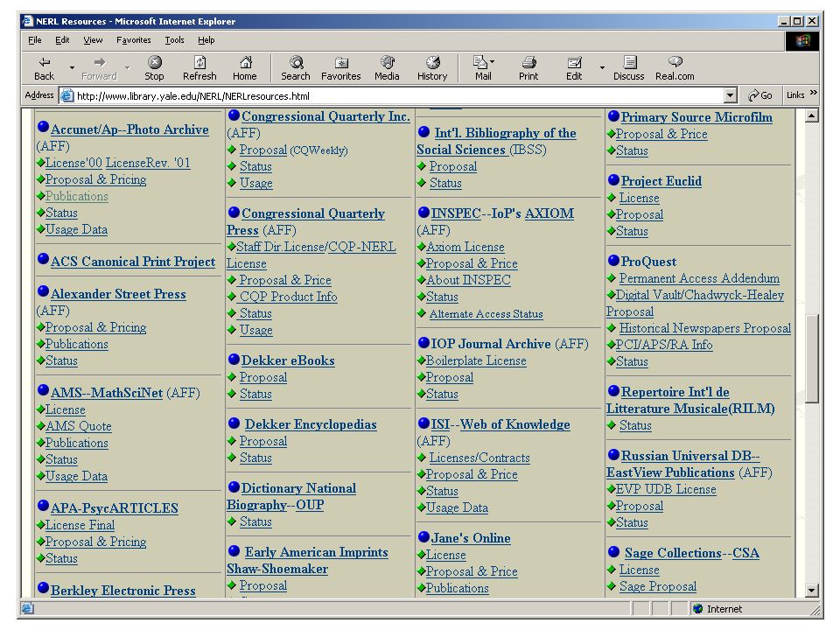
Task: Click the AMS Quote link
Action: [x=79, y=426]
